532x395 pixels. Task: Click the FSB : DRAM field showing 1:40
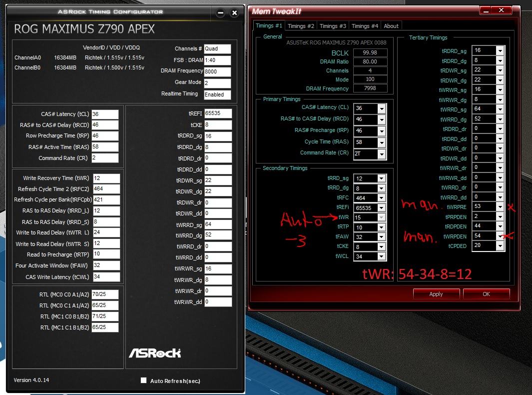[x=217, y=60]
